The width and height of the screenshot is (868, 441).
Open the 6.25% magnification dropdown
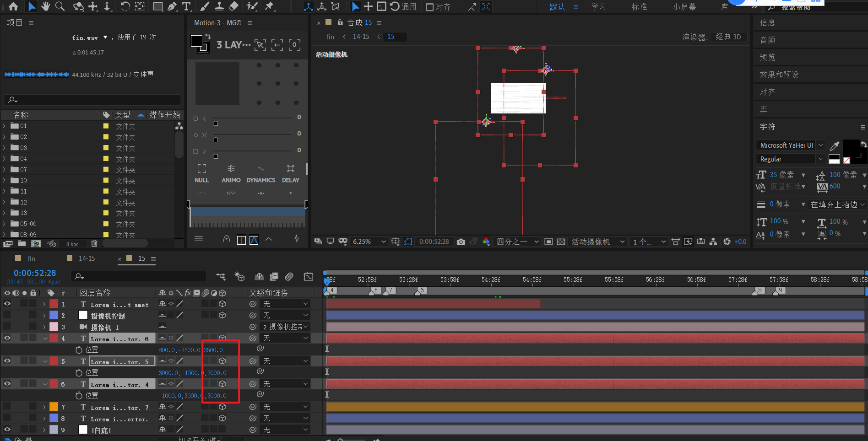click(369, 242)
